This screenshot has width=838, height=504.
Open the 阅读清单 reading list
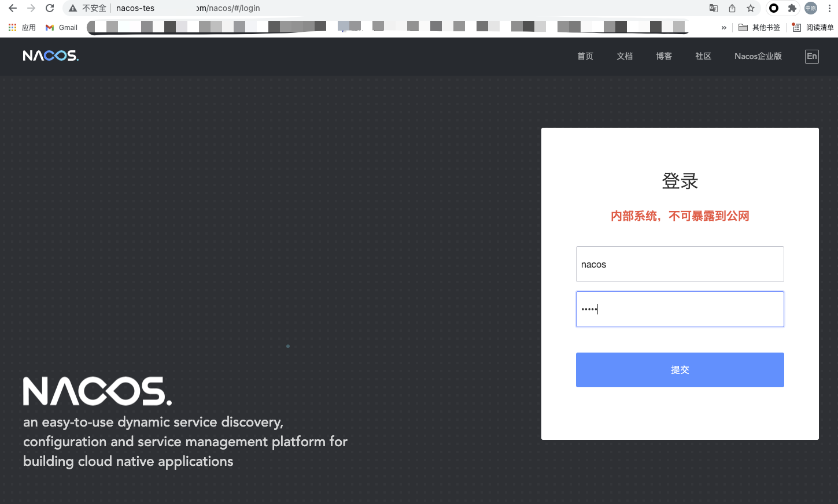point(813,27)
